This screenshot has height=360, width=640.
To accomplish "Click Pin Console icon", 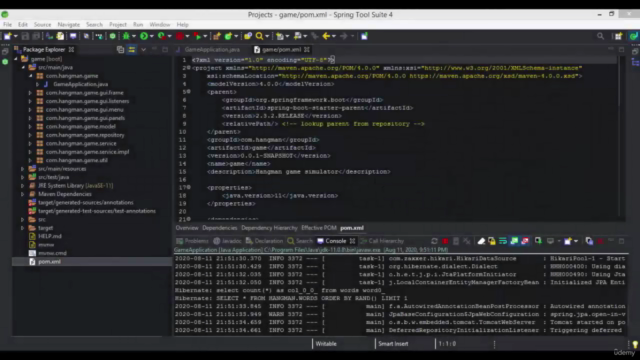I will click(538, 241).
